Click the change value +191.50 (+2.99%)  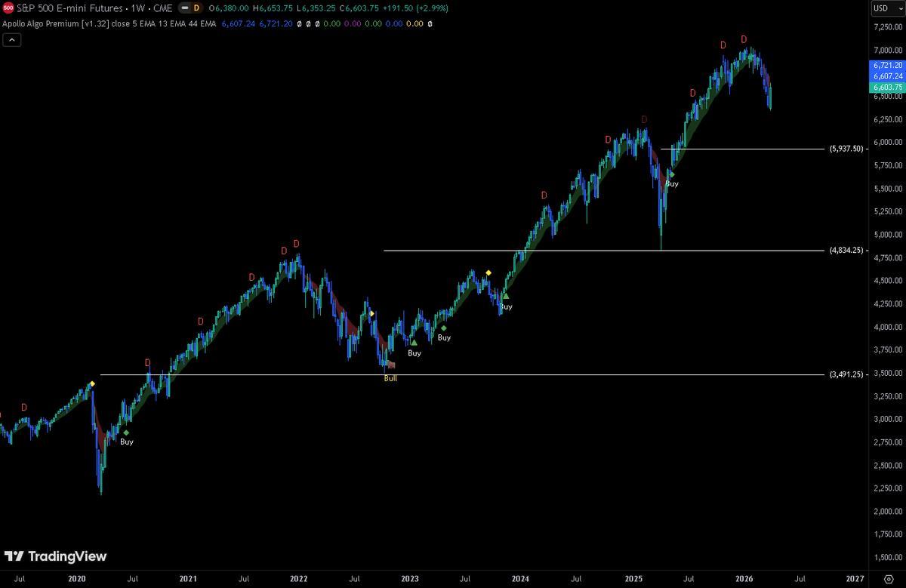tap(418, 8)
